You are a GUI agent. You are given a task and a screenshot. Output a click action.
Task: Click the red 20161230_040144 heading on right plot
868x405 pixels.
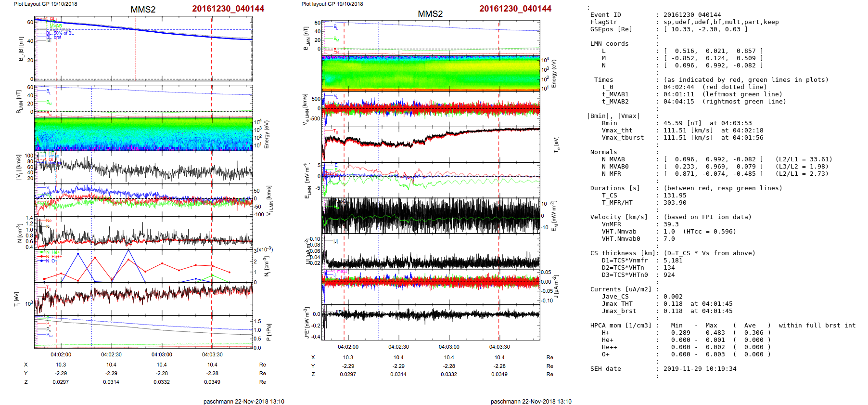(x=515, y=9)
